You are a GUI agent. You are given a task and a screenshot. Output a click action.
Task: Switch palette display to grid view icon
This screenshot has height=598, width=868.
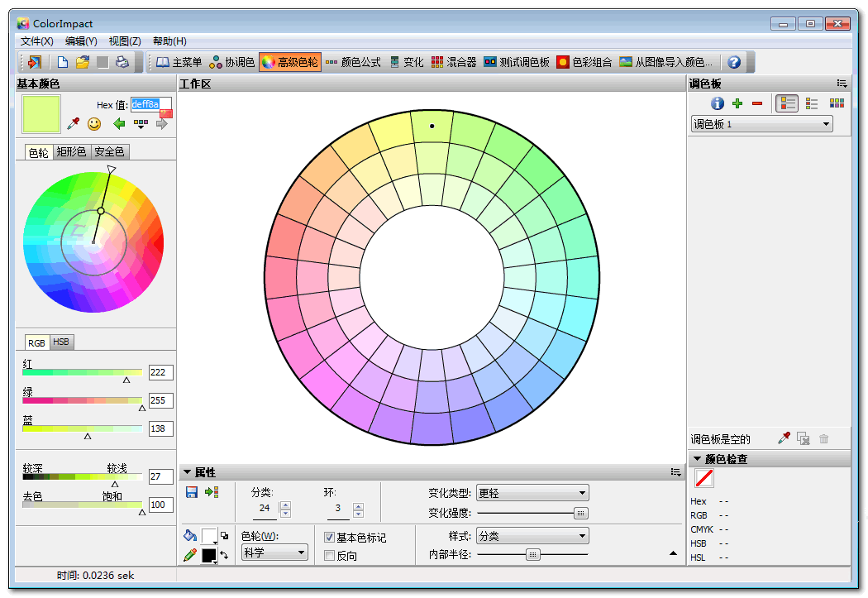pos(836,103)
